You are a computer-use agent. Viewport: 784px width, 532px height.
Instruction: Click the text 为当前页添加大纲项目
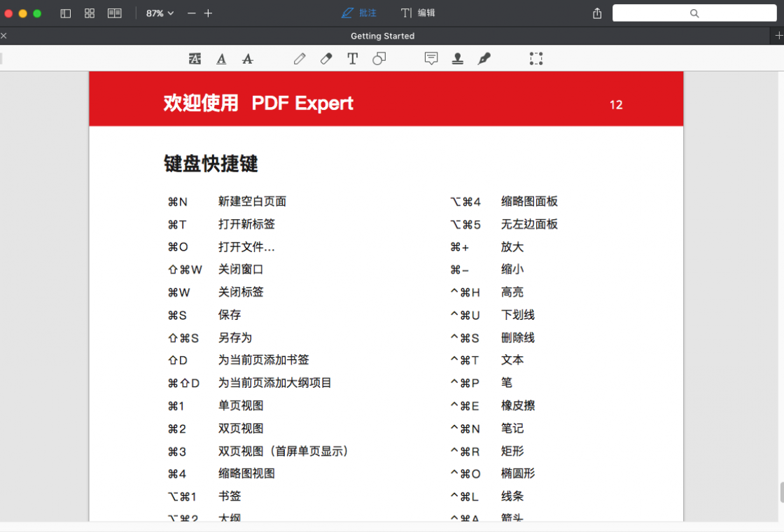click(275, 383)
